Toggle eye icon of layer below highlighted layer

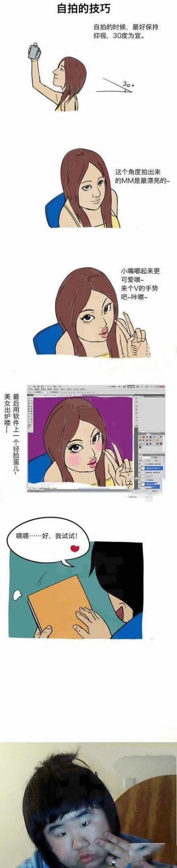[139, 473]
